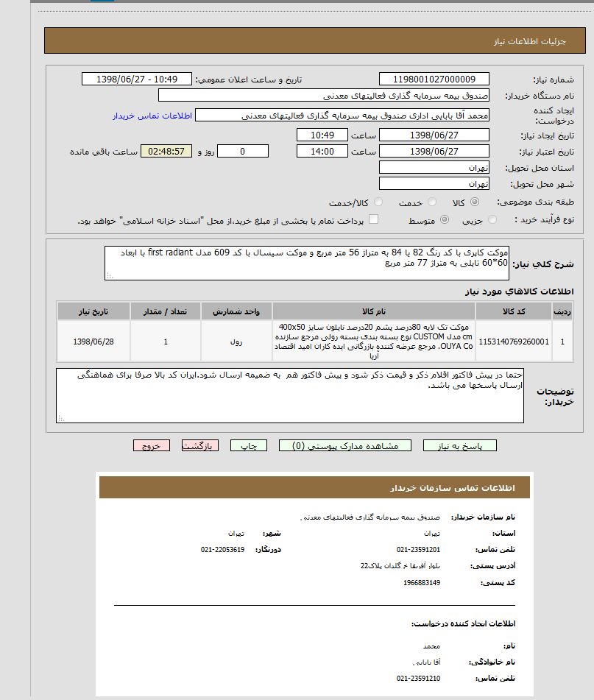The height and width of the screenshot is (700, 594).
Task: Select the کالا radio button
Action: (475, 202)
